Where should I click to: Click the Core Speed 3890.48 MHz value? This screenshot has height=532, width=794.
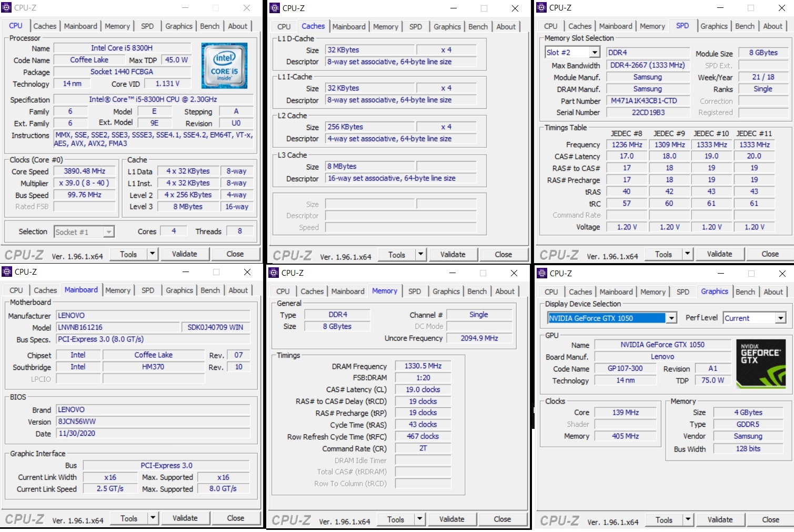coord(85,171)
